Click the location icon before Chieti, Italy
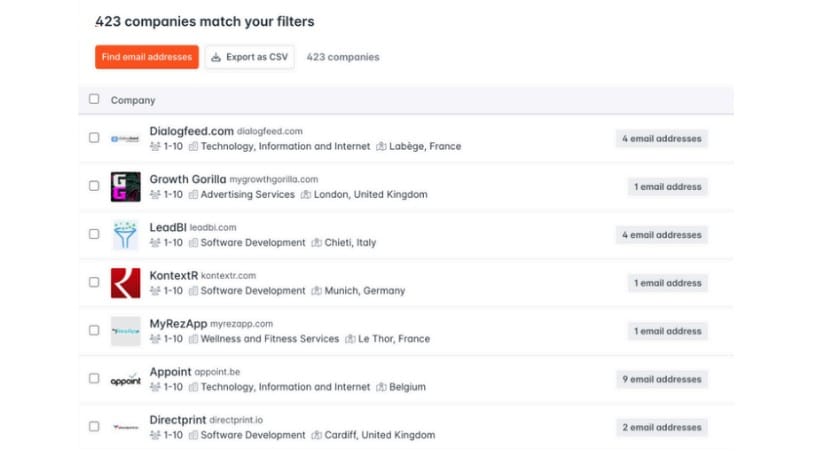This screenshot has width=833, height=458. tap(317, 243)
